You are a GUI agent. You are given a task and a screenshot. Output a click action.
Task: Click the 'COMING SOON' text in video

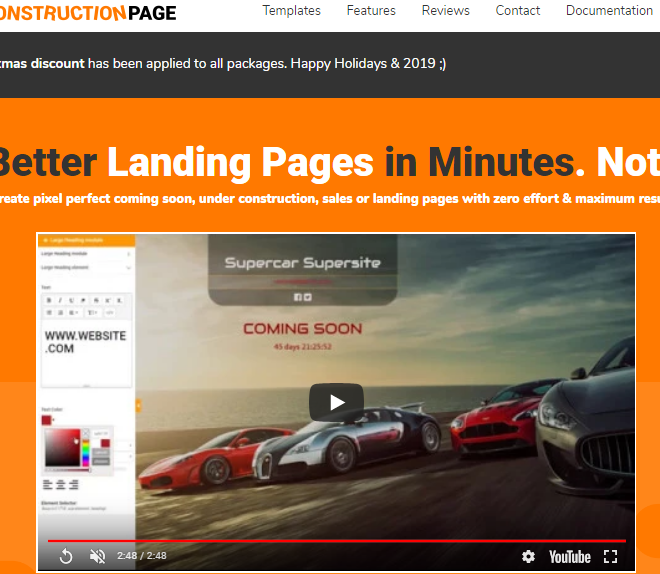point(303,329)
